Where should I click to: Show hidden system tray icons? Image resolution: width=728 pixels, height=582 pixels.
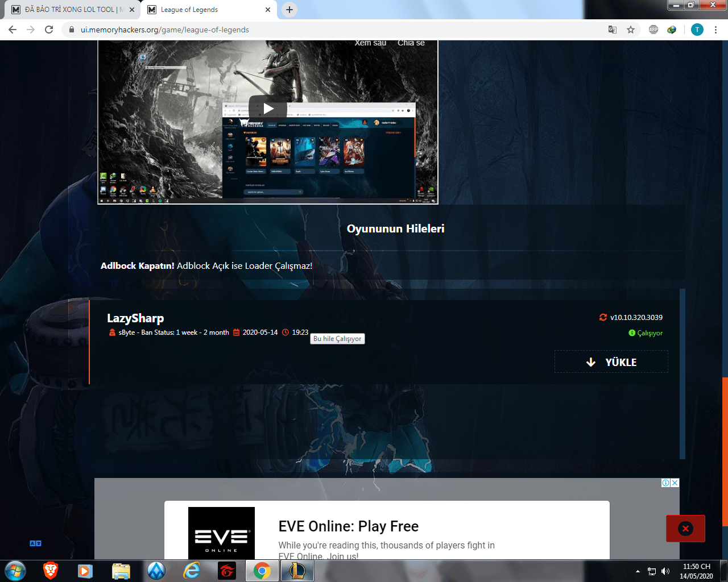(638, 571)
